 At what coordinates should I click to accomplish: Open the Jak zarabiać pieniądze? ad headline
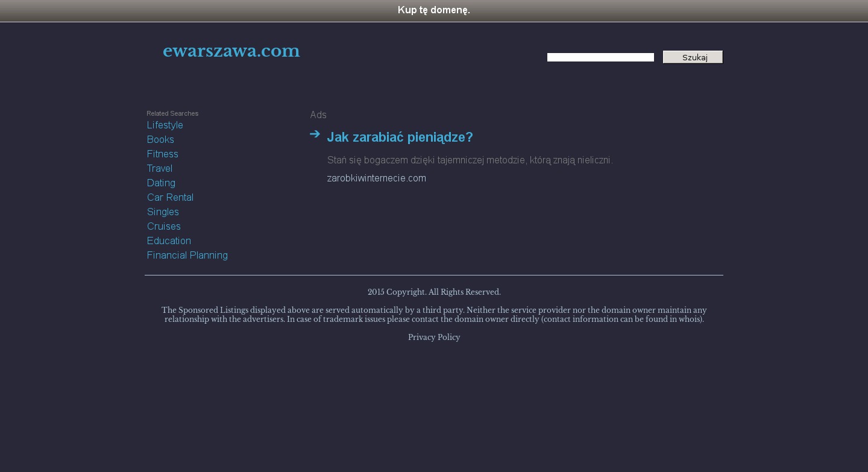[x=400, y=137]
